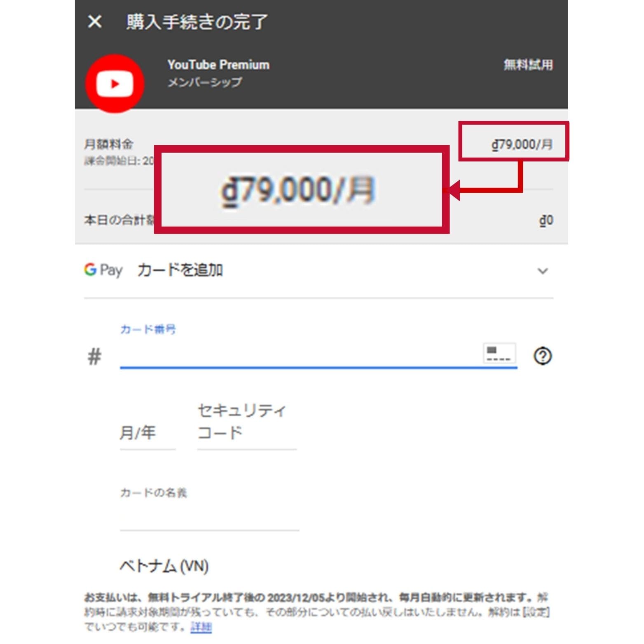Click the hash symbol beside card number

(94, 356)
